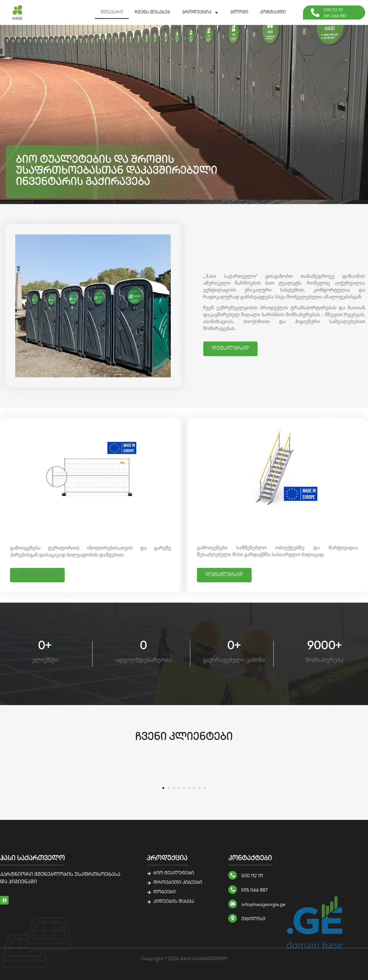
Task: Open the კონტაქტი menu item
Action: pyautogui.click(x=273, y=12)
